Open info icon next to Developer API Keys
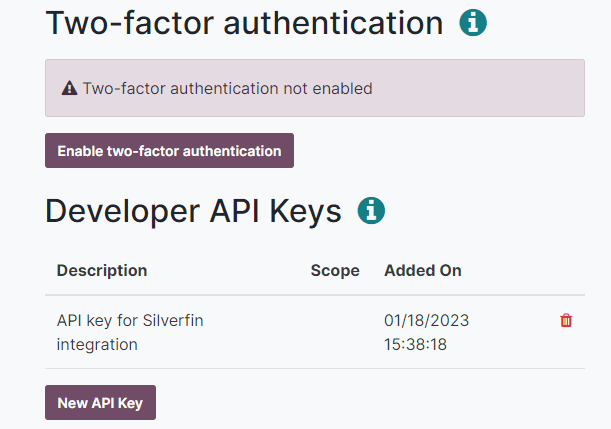Screen dimensions: 611x429 [371, 211]
